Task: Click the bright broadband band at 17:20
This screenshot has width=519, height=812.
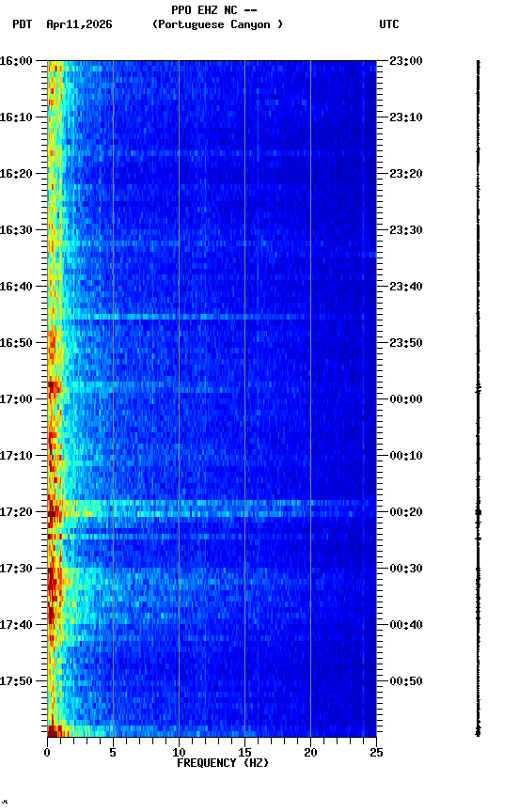Action: point(212,508)
